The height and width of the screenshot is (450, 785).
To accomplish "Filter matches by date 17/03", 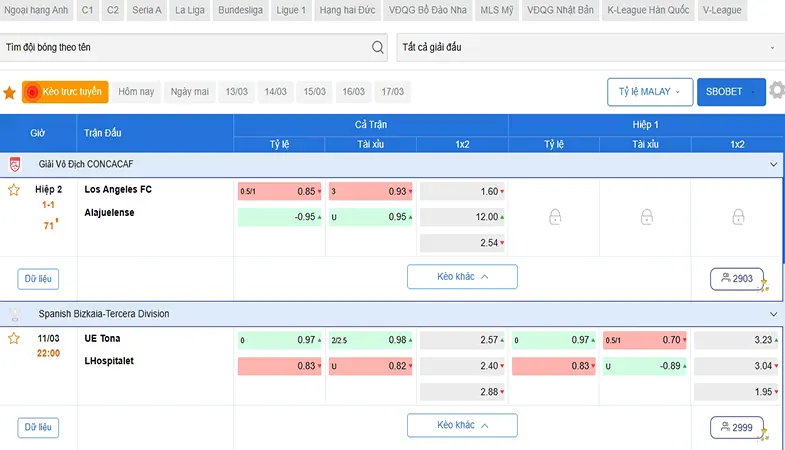I will point(392,92).
